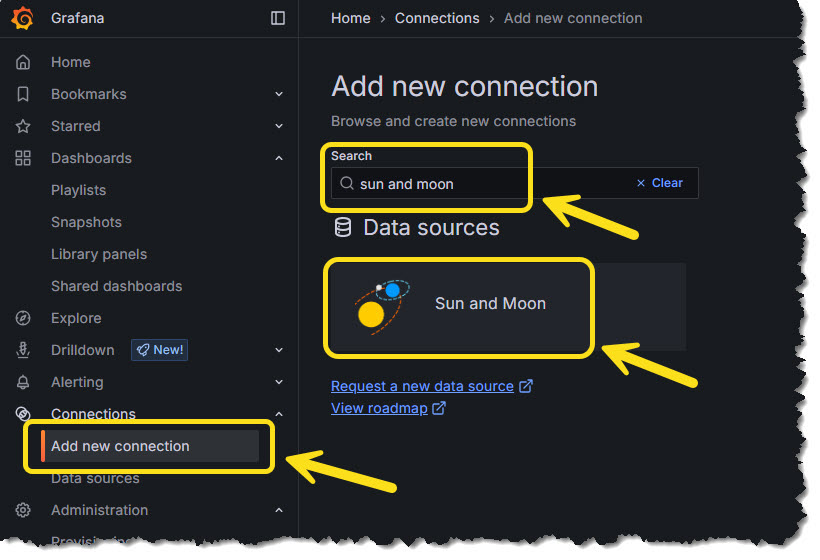This screenshot has height=560, width=820.
Task: Open Home in the sidebar menu
Action: (71, 62)
